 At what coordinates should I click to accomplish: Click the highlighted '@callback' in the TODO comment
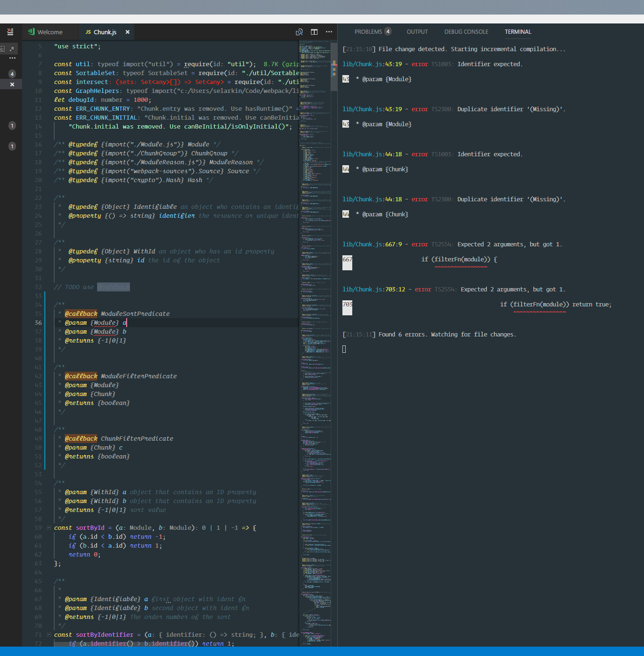[114, 287]
